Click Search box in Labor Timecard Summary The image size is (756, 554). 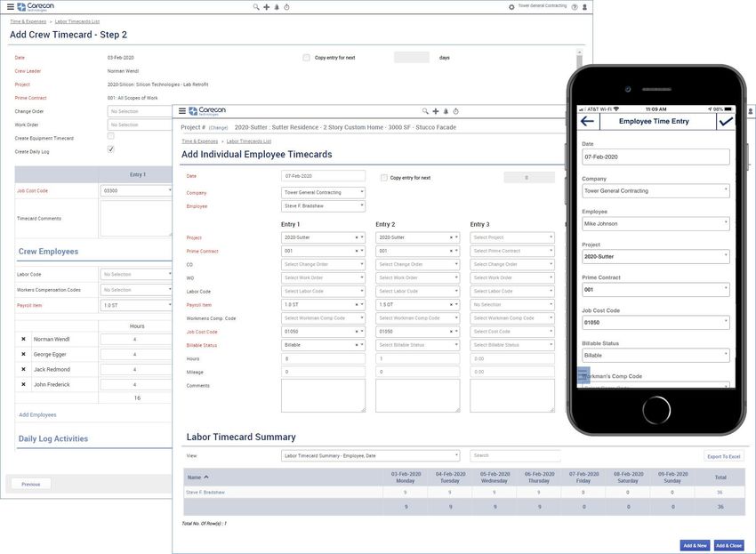point(515,455)
